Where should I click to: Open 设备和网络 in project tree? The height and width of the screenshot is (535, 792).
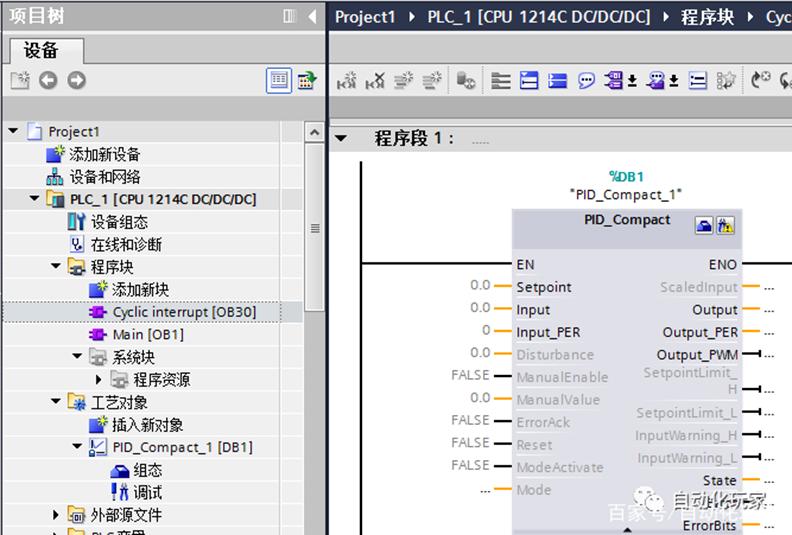105,177
